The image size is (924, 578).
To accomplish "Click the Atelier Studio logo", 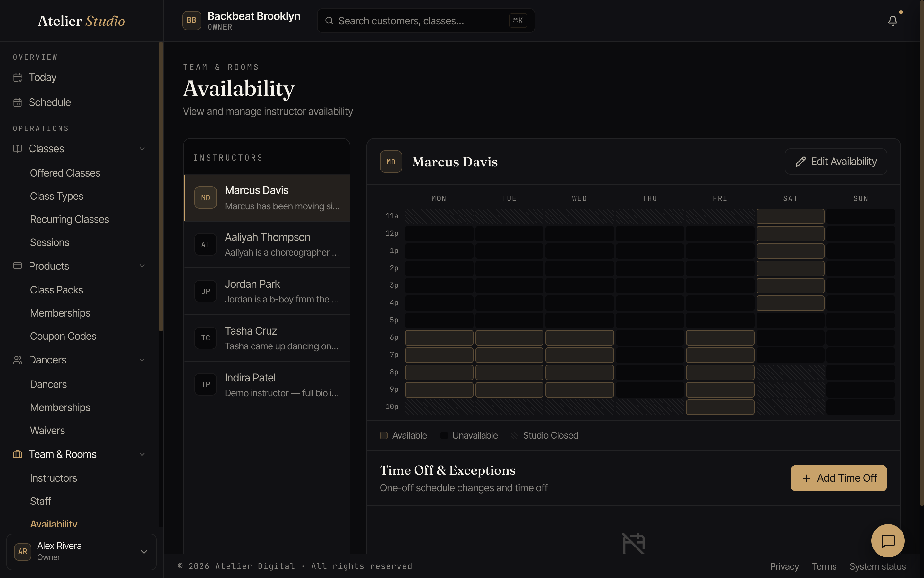I will pyautogui.click(x=81, y=21).
